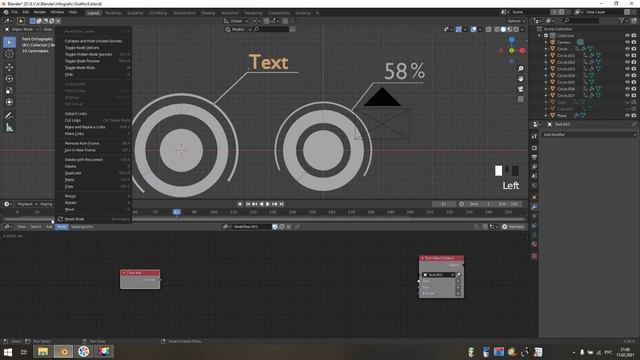Click the blue Z axis gizmo ball

511,40
